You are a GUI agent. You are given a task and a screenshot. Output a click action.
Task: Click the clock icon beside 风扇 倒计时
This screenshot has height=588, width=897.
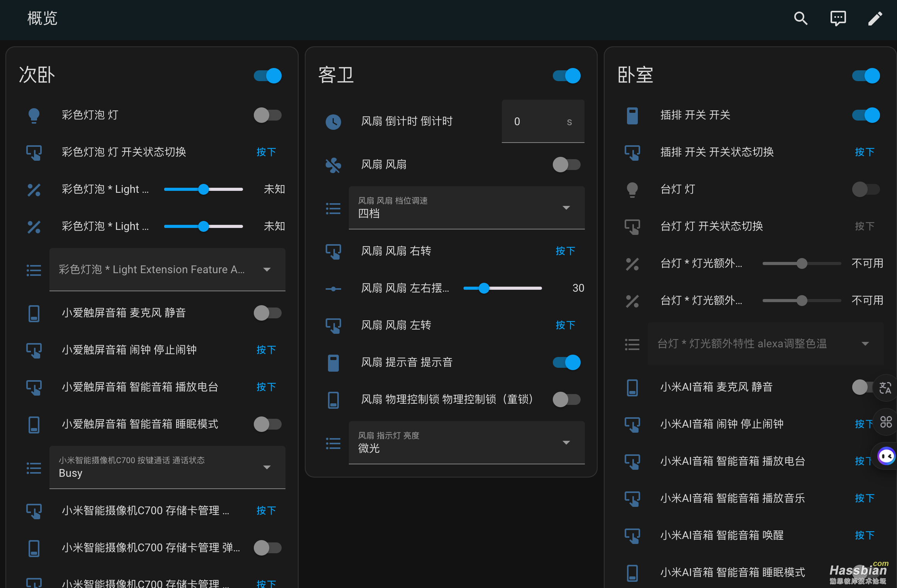(x=333, y=122)
